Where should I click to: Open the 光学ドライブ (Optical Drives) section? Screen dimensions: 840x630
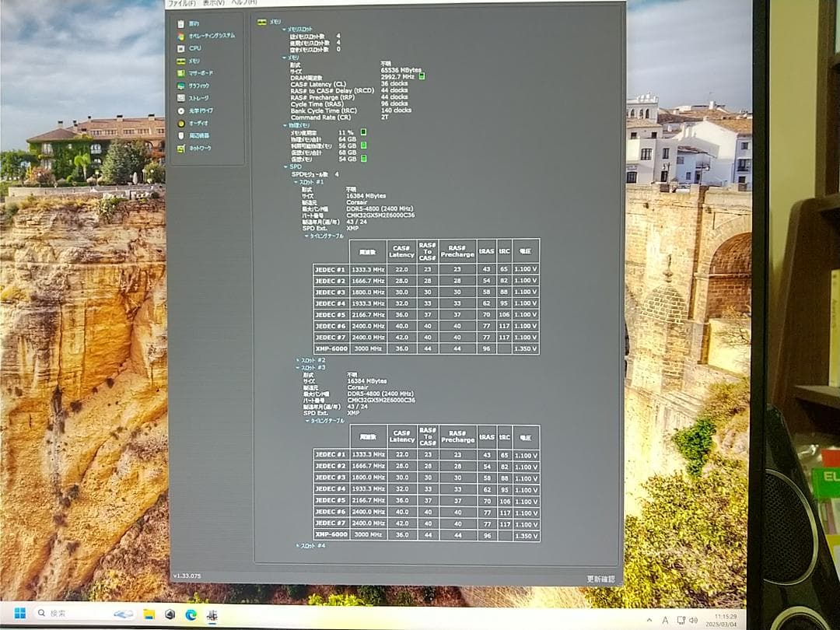pyautogui.click(x=200, y=110)
